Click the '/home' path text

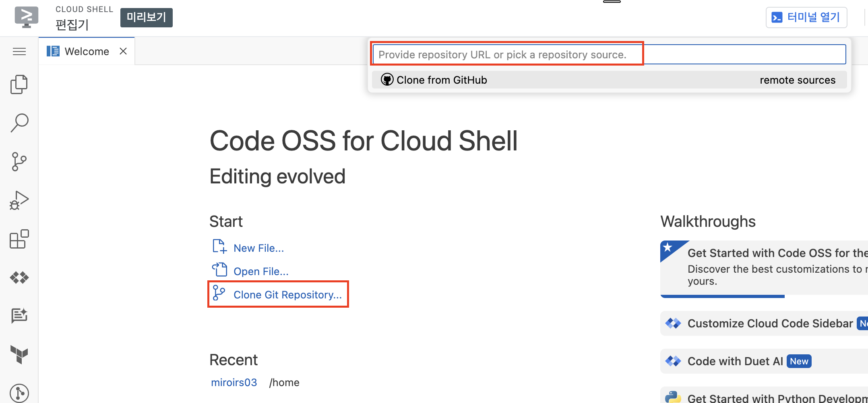pos(284,382)
